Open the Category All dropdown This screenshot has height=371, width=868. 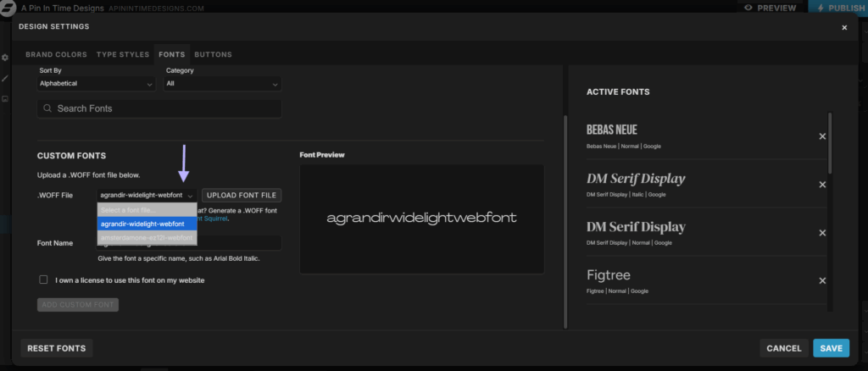pos(222,84)
